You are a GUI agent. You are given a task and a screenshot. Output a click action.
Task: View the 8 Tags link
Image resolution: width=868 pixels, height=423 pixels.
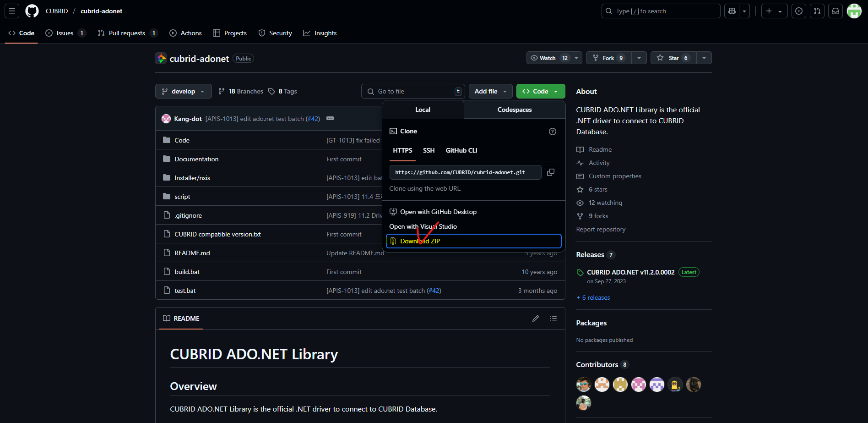(282, 91)
